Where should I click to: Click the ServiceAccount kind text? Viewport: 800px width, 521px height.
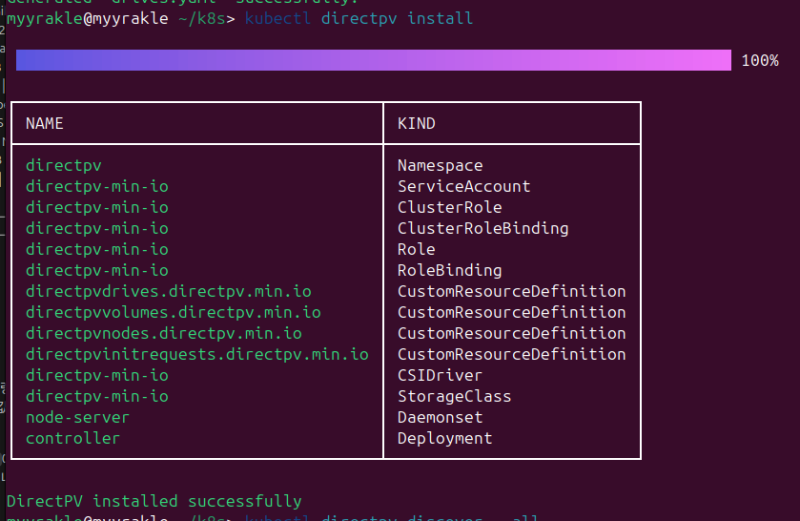(x=464, y=187)
